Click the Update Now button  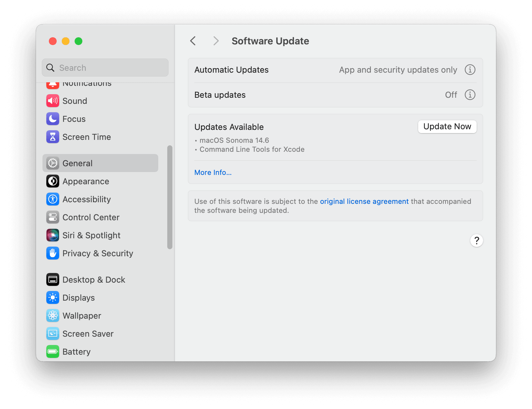click(447, 126)
